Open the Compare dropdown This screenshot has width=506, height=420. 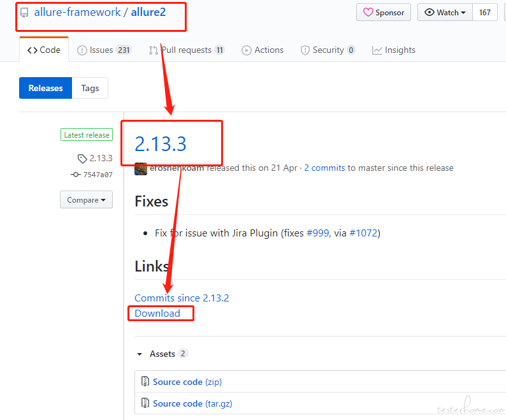point(86,199)
